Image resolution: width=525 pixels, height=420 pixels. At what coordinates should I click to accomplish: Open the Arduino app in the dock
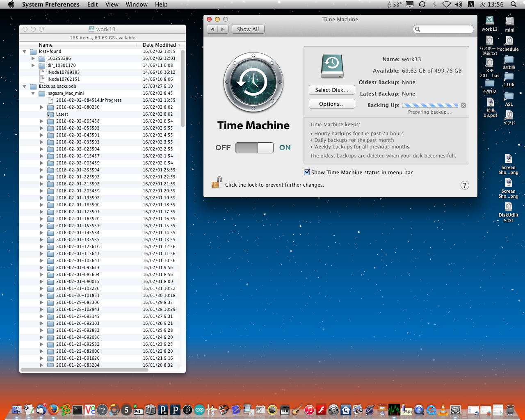[x=200, y=409]
